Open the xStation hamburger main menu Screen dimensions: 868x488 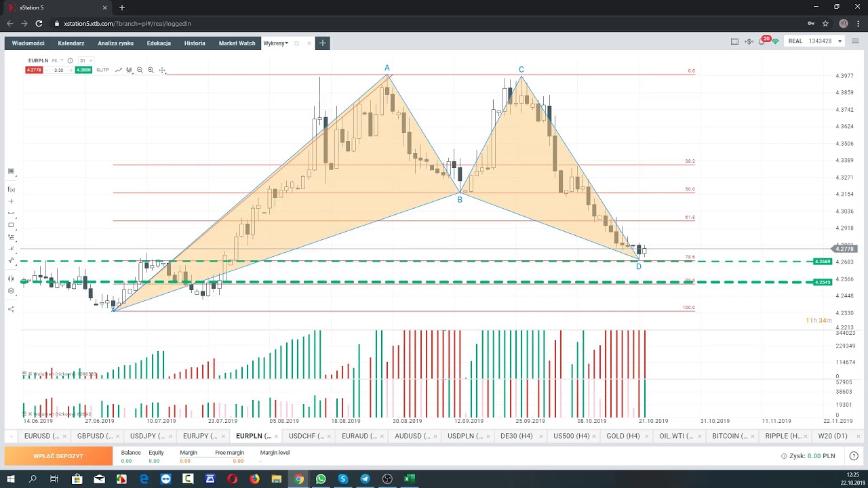856,41
